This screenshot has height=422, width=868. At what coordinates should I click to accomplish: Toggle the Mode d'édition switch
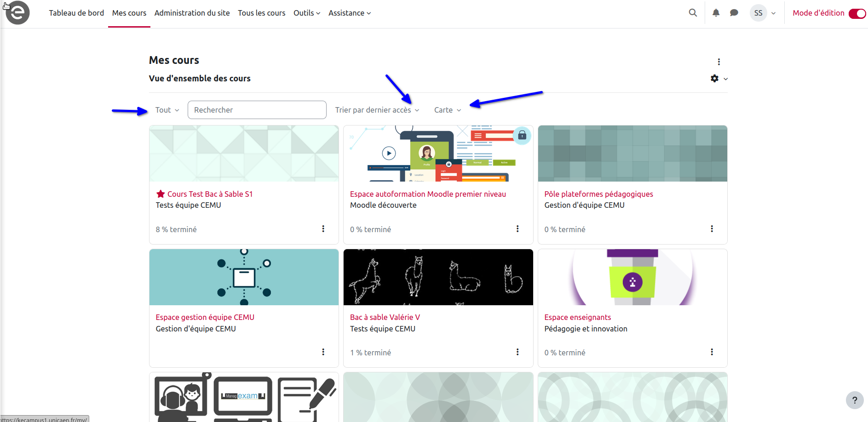[857, 13]
